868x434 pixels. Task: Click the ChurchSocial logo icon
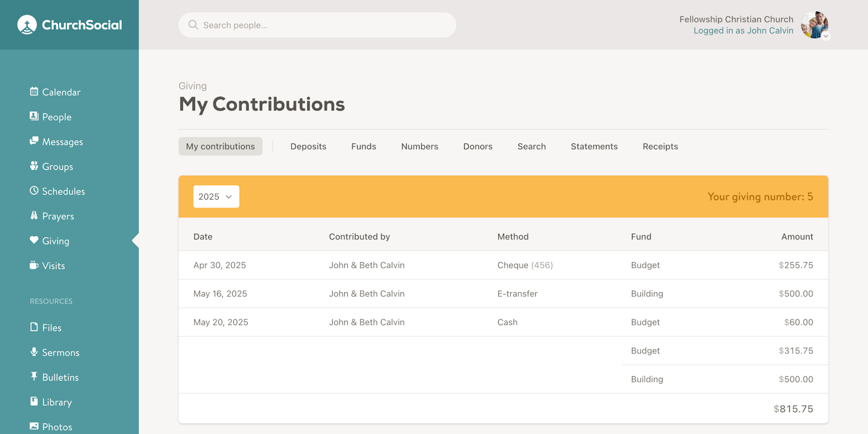27,24
